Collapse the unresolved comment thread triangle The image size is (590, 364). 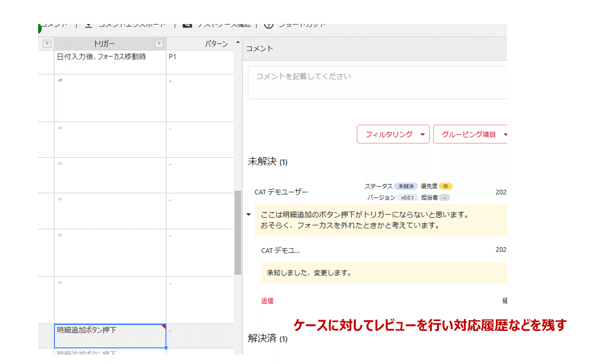248,215
